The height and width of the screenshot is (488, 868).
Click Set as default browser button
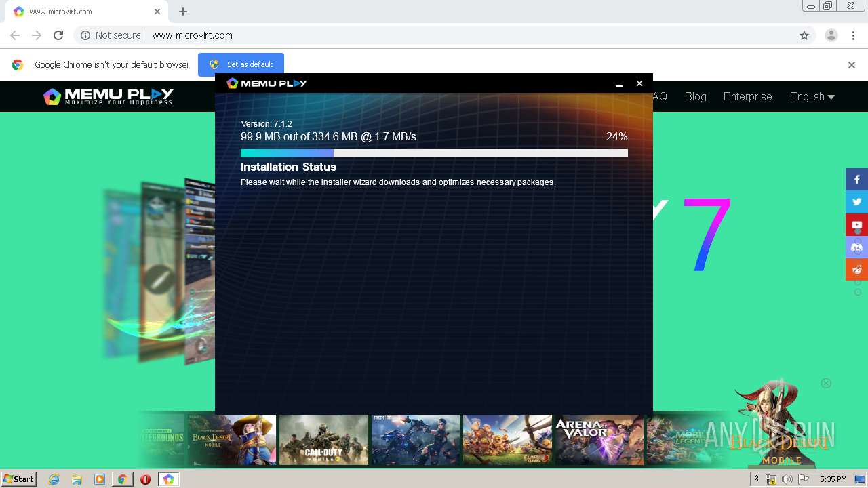point(241,64)
